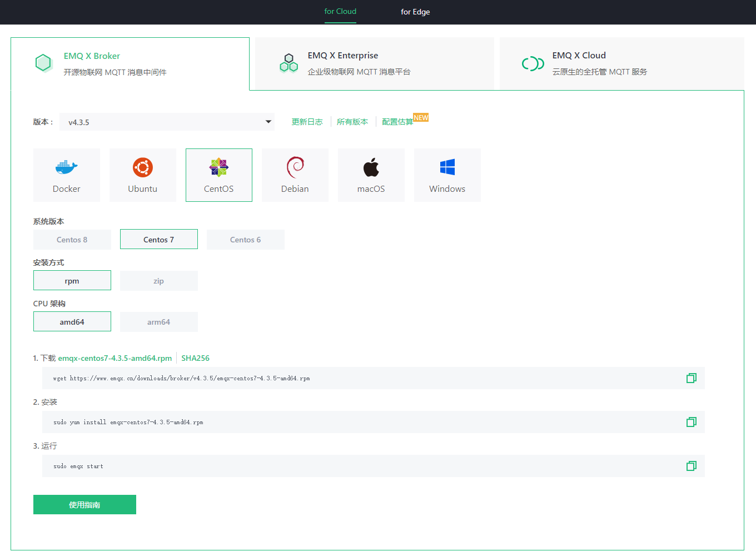Screen dimensions: 756x556
Task: Choose the macOS apple icon
Action: click(x=371, y=167)
